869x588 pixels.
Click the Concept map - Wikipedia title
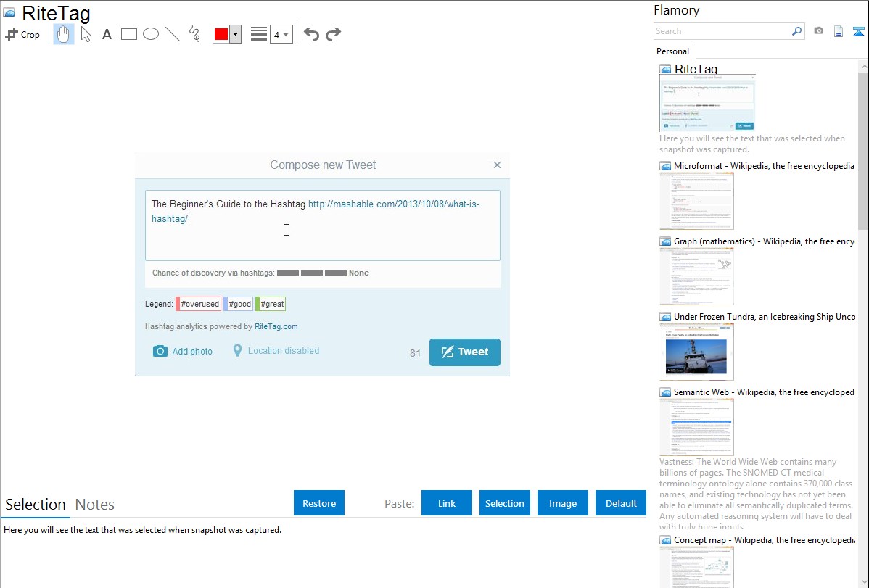pyautogui.click(x=764, y=539)
